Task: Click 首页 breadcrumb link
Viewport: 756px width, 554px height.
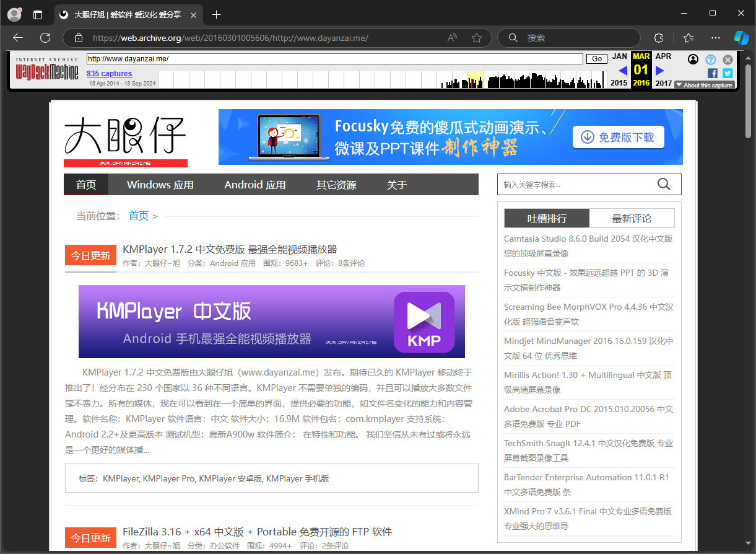Action: click(x=139, y=216)
